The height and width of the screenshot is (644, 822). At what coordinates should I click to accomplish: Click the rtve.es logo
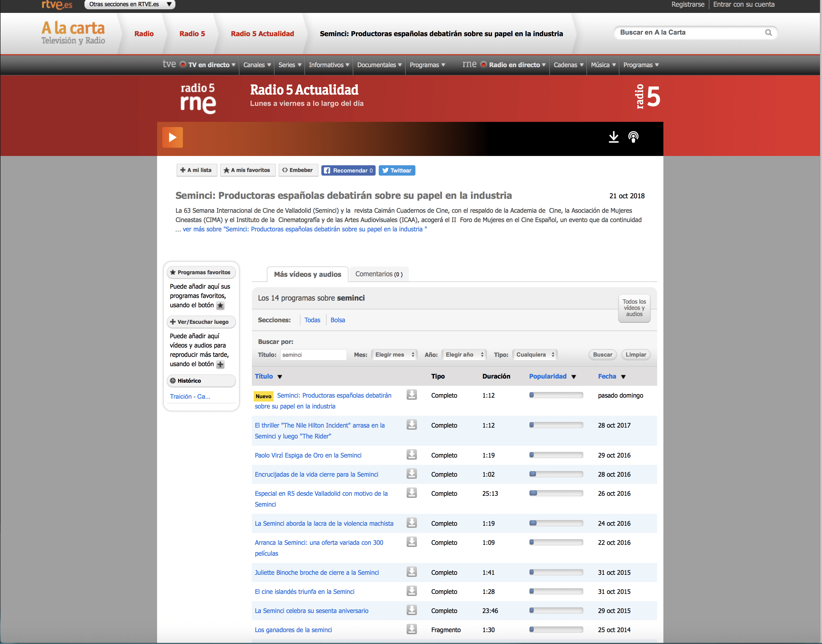[x=57, y=5]
